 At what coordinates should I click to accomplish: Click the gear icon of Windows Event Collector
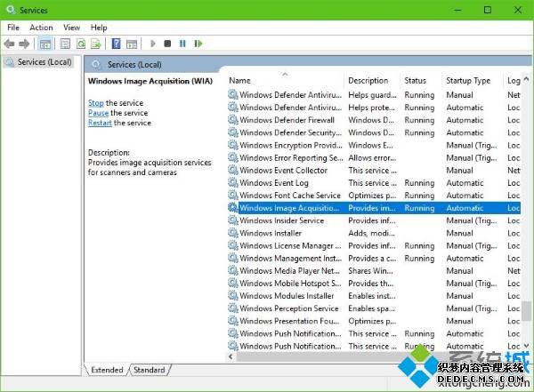click(x=233, y=170)
